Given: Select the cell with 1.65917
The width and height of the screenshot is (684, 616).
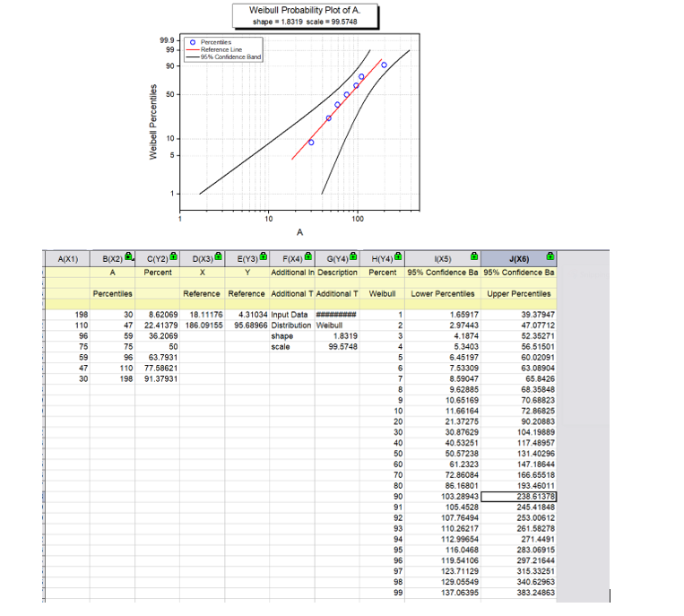Looking at the screenshot, I should point(443,315).
